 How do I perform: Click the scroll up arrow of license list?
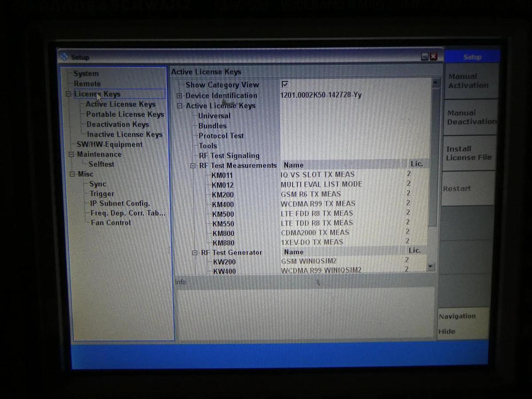(x=435, y=82)
